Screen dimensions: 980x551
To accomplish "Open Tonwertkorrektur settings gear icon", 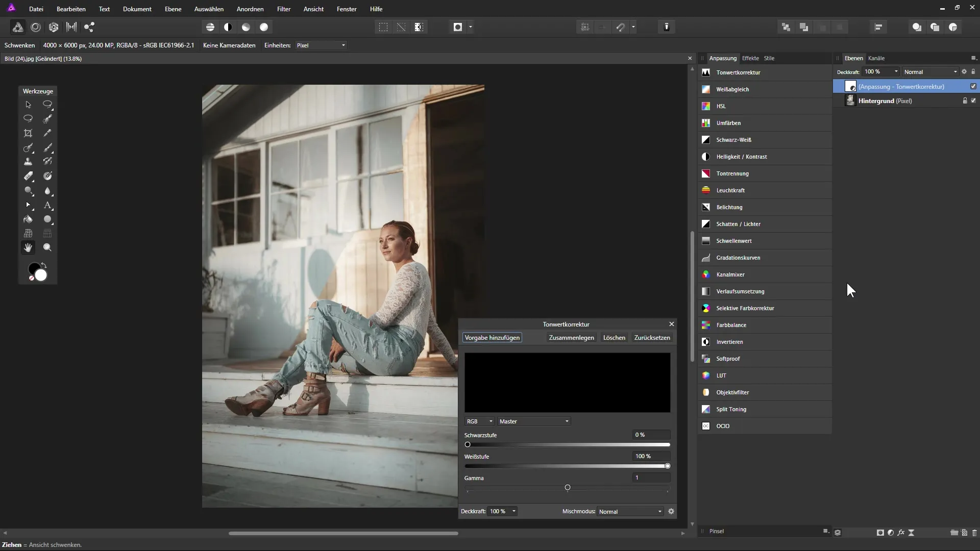I will tap(671, 511).
